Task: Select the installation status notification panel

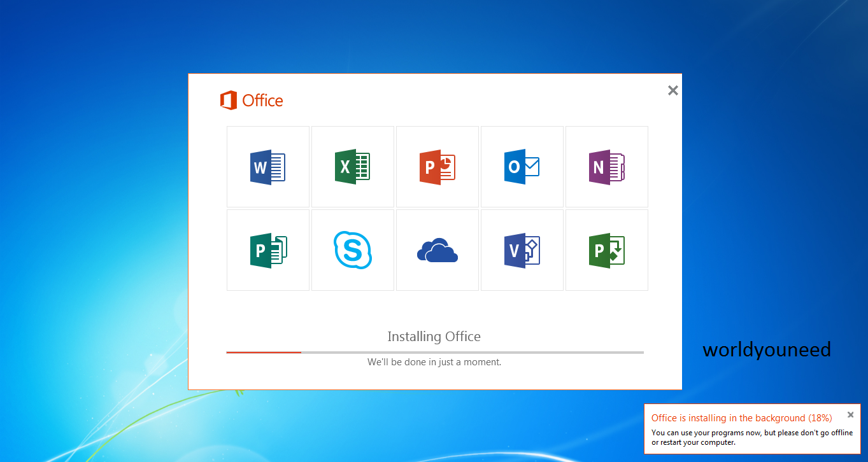Action: (751, 429)
